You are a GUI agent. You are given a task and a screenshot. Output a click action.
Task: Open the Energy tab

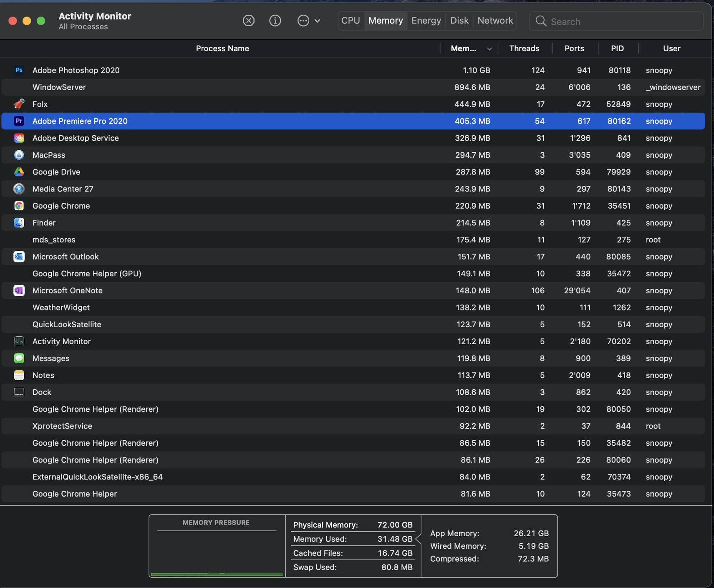pos(426,20)
